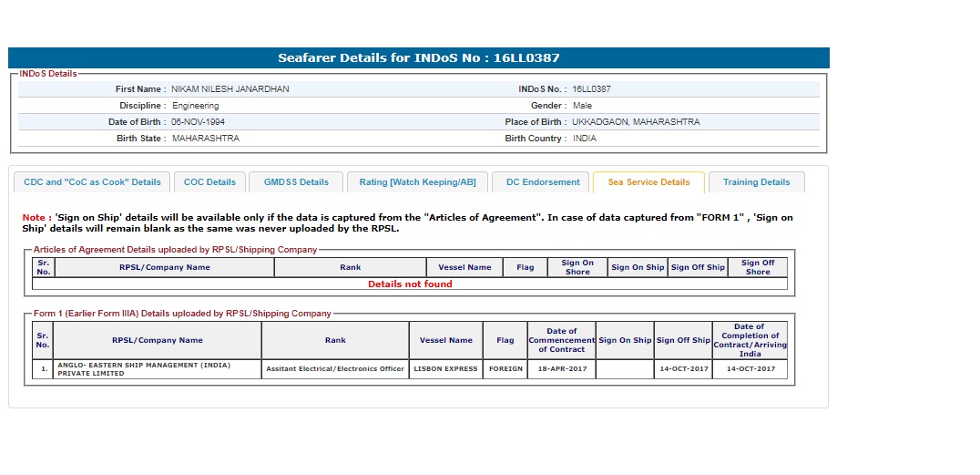Click the Date of Completion of Contract header
980x475 pixels.
coord(750,340)
